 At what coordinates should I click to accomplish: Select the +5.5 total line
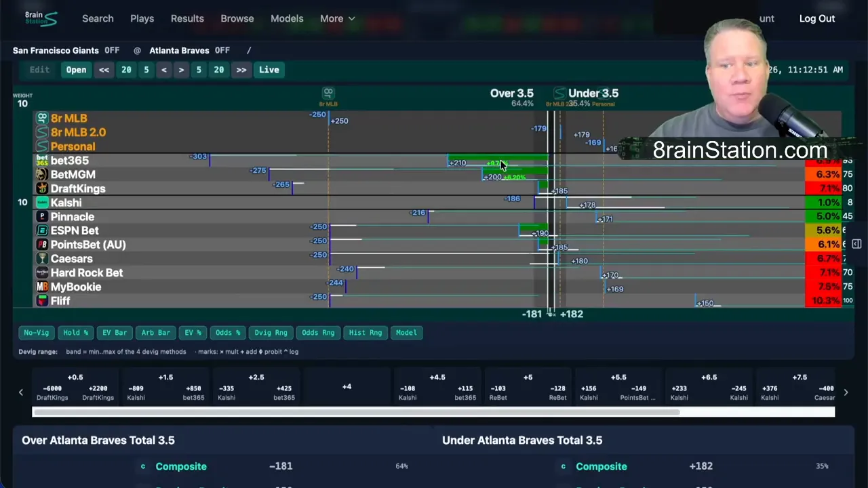click(618, 387)
